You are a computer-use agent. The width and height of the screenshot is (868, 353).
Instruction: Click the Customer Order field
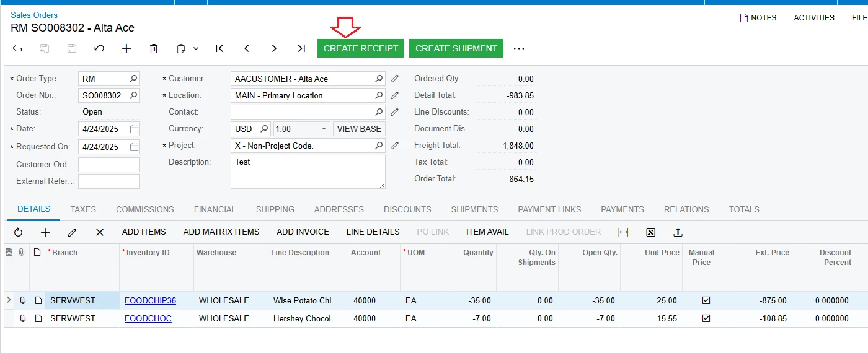pos(109,165)
